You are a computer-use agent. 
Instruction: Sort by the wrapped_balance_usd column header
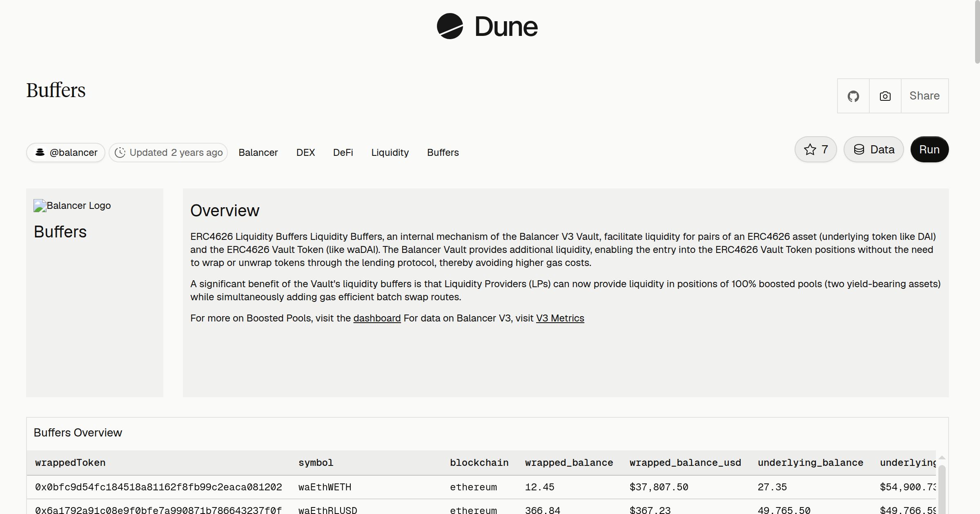tap(685, 463)
